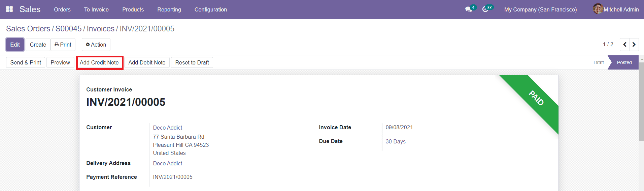The height and width of the screenshot is (191, 644).
Task: Click the Edit button
Action: [x=15, y=45]
